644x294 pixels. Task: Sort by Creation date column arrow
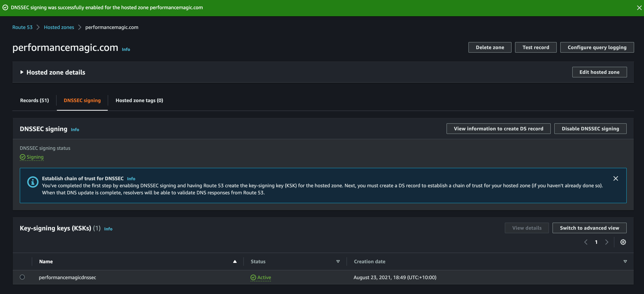tap(625, 261)
